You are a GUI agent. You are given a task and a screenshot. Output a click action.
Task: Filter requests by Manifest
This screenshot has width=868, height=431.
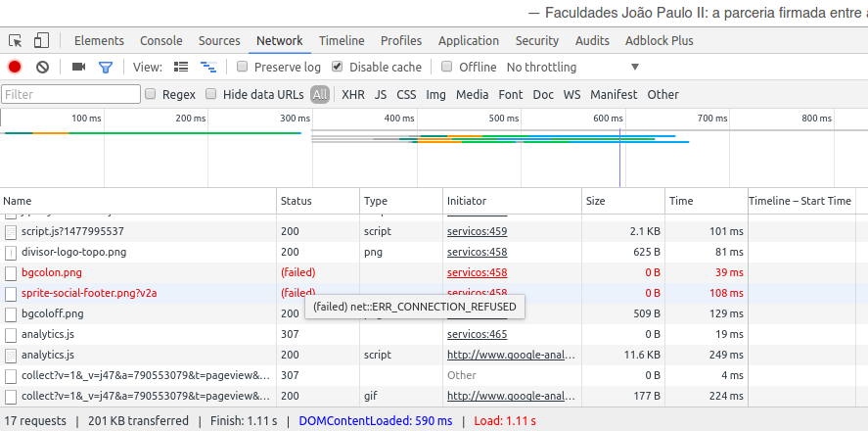[614, 95]
